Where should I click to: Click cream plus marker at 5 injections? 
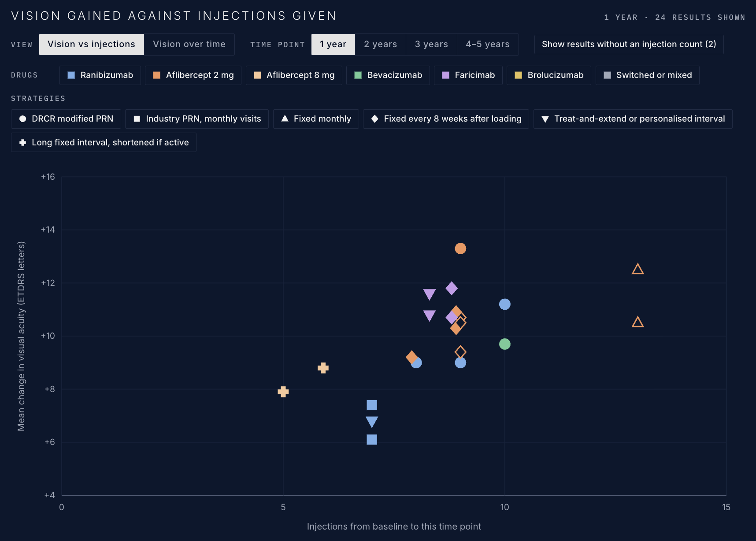[283, 392]
